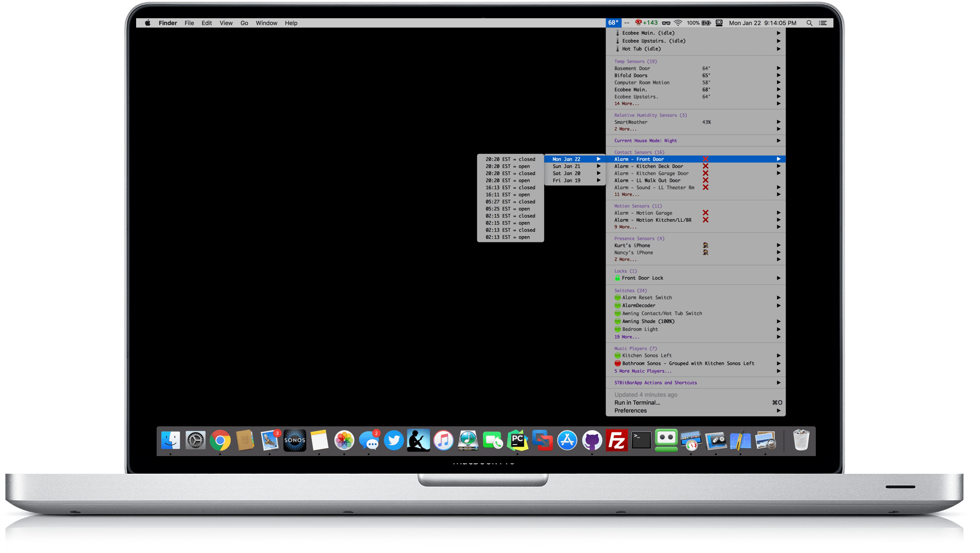980x553 pixels.
Task: Click 5 More Music Players link
Action: (644, 371)
